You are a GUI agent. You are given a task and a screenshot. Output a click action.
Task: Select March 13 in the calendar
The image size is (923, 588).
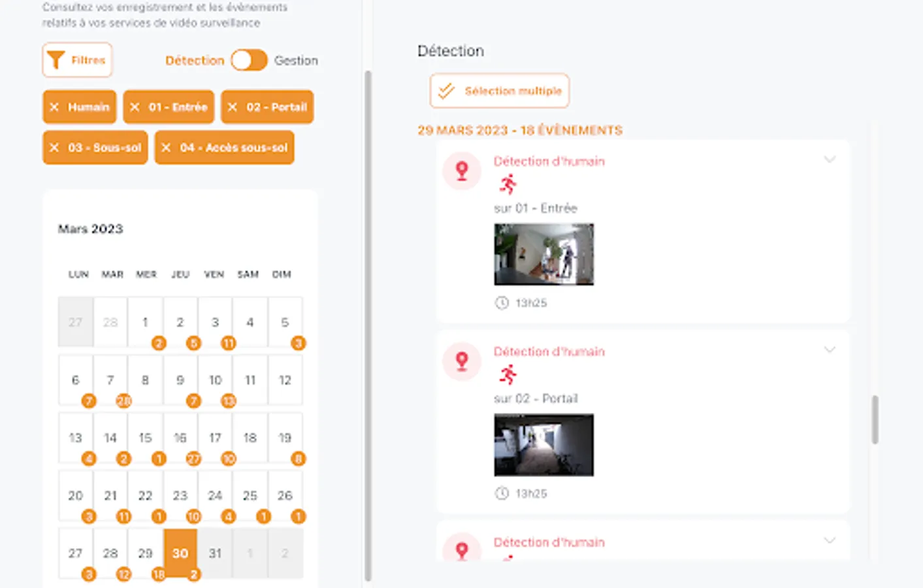tap(76, 438)
